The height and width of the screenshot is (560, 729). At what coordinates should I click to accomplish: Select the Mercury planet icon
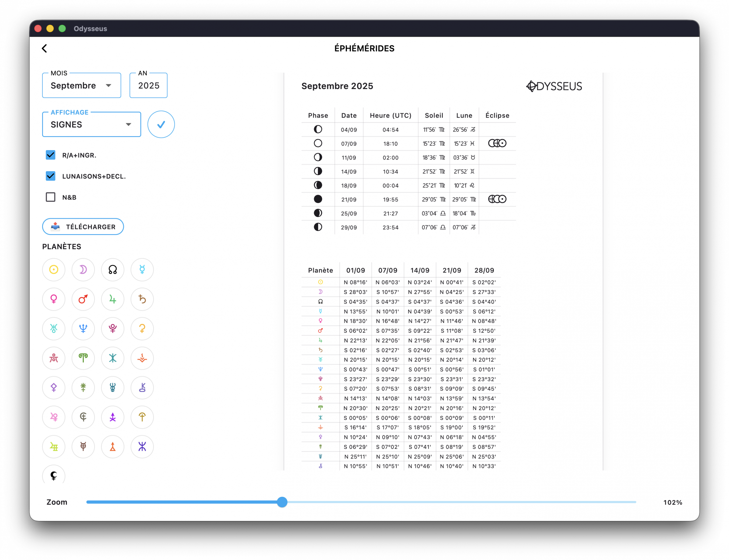142,269
